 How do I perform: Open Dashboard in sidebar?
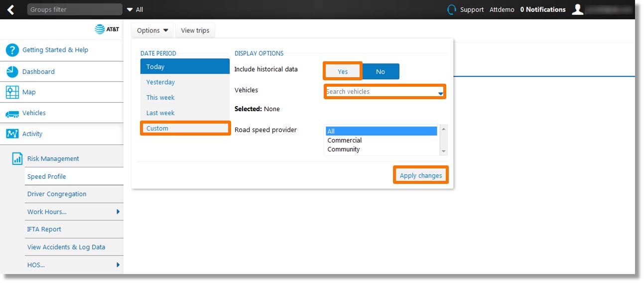coord(38,72)
